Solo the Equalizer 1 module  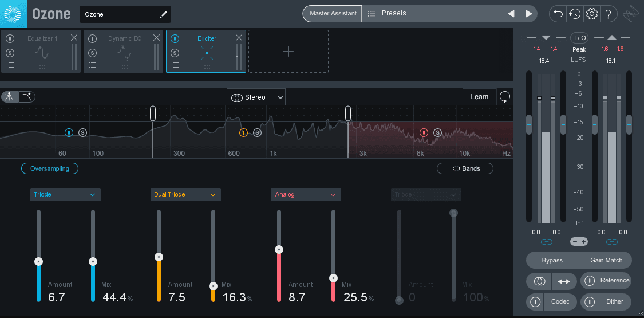click(x=10, y=53)
